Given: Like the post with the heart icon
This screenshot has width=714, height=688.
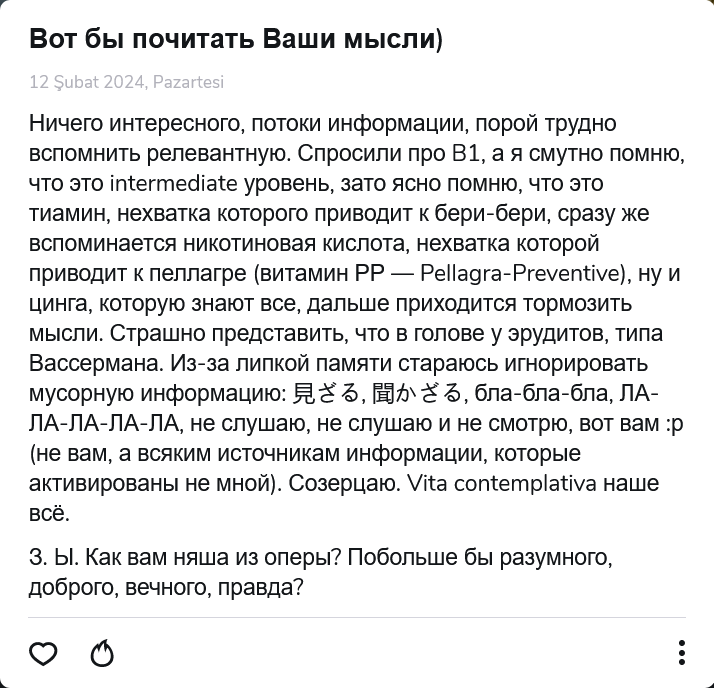Looking at the screenshot, I should point(43,654).
